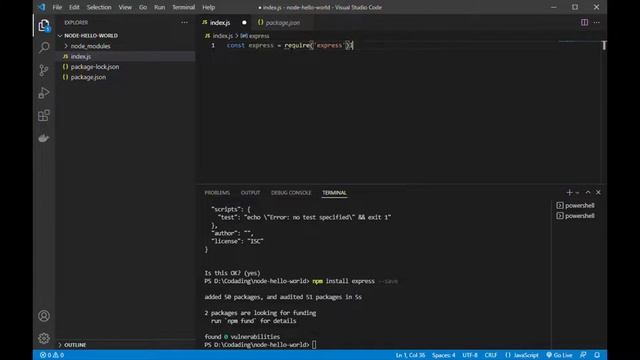The width and height of the screenshot is (640, 360).
Task: Open index.js in the Explorer tree
Action: click(81, 56)
